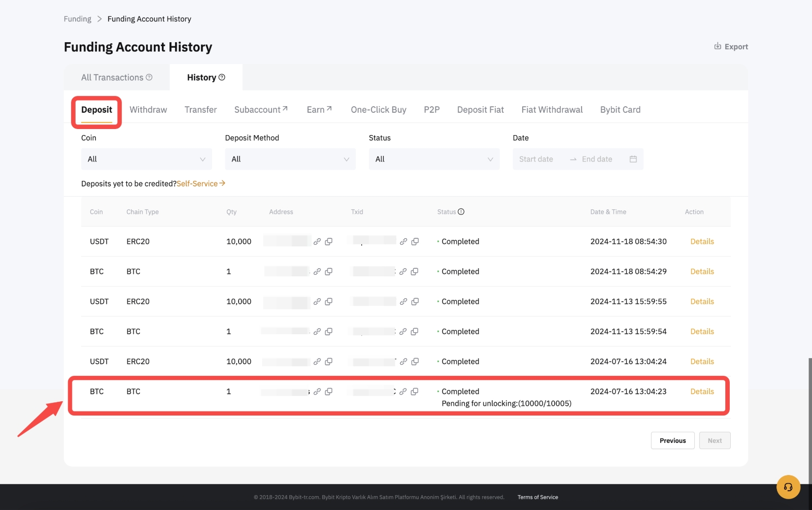Image resolution: width=812 pixels, height=510 pixels.
Task: Click the Export button
Action: 731,47
